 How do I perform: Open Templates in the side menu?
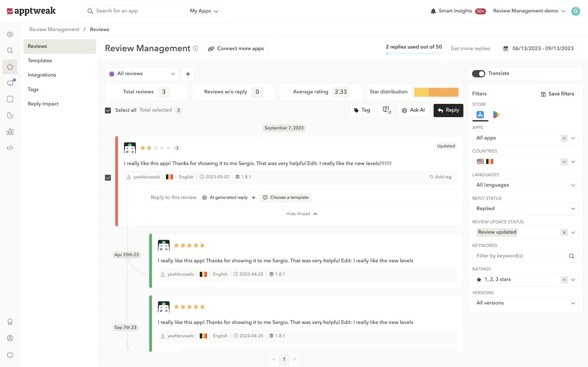[40, 60]
